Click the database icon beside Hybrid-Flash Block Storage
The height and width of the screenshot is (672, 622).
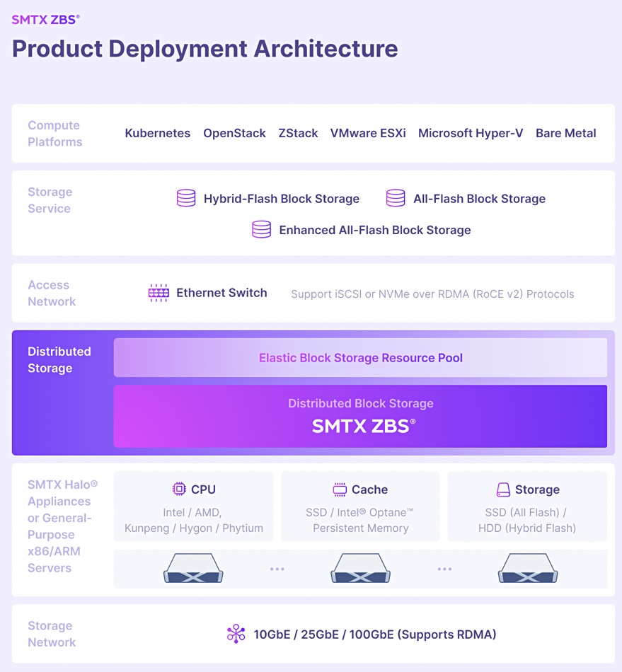point(186,198)
